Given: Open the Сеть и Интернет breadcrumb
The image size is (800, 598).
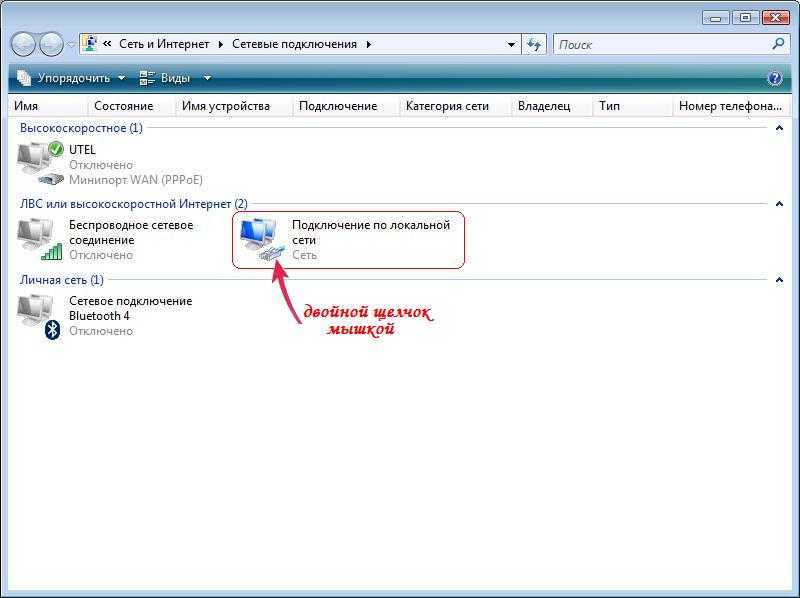Looking at the screenshot, I should [164, 44].
